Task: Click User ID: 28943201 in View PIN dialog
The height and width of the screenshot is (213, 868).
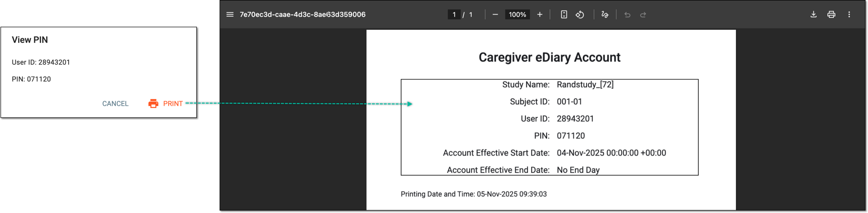Action: (41, 63)
